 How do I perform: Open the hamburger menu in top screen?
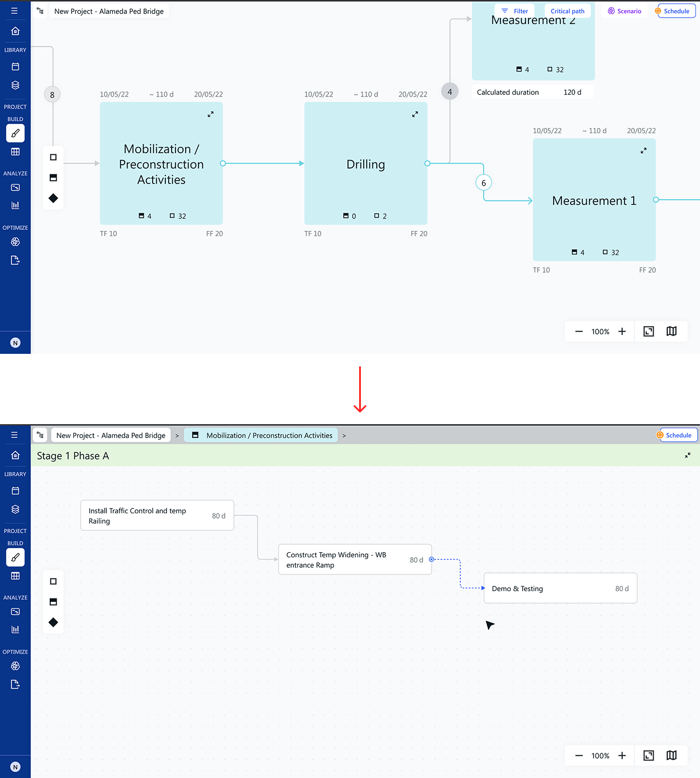pos(14,11)
